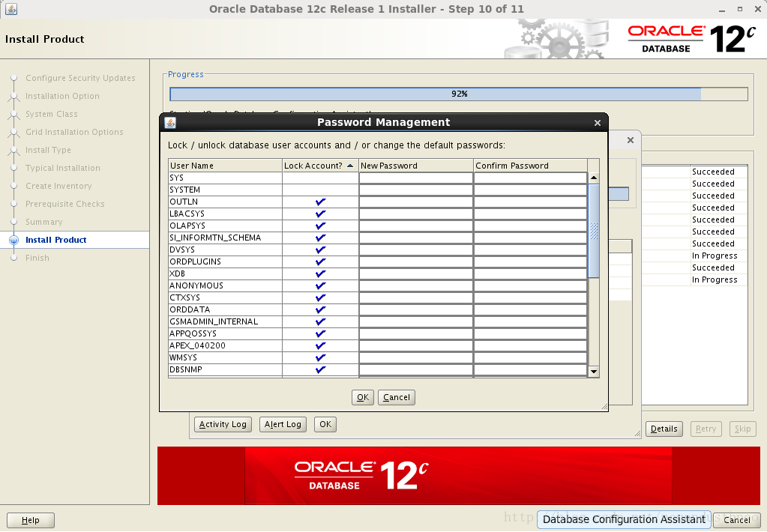
Task: Select the ANONYMOUS user name cell
Action: (225, 285)
